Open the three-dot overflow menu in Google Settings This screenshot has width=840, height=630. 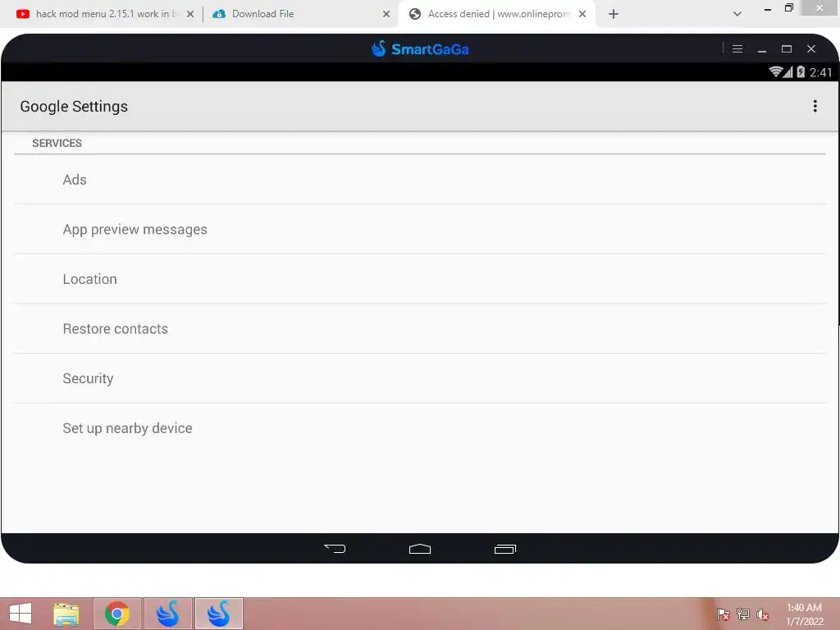click(x=815, y=106)
